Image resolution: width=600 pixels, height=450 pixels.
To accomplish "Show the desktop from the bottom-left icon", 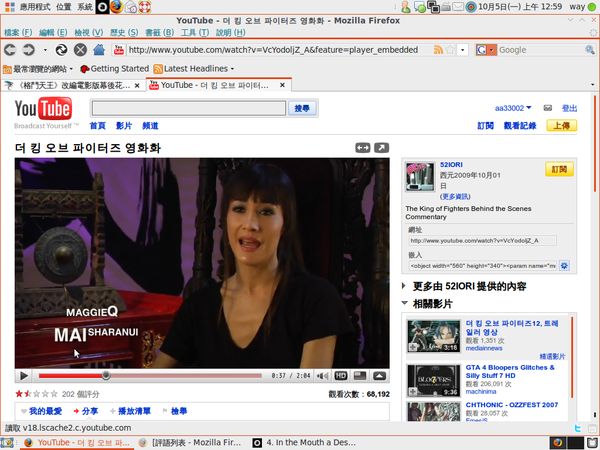I will (x=7, y=443).
